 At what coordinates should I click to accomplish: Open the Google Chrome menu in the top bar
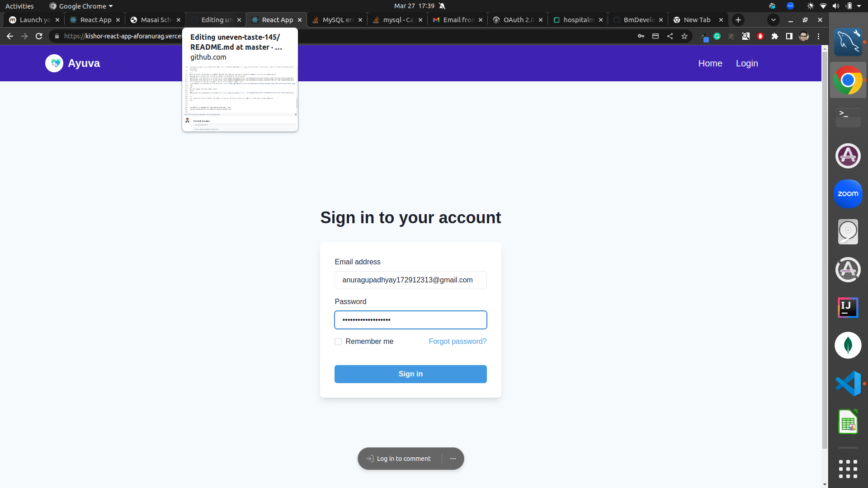click(80, 6)
